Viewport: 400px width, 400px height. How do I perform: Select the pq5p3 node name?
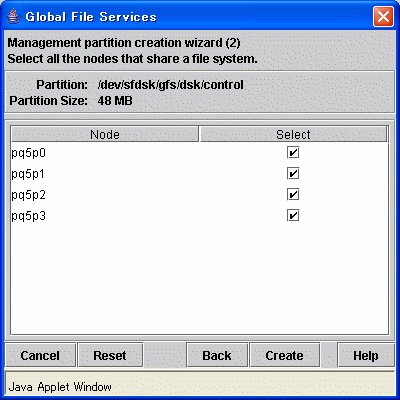click(28, 216)
